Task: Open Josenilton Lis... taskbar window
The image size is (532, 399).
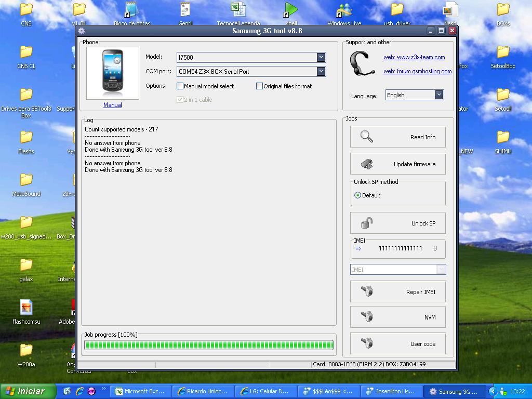Action: tap(391, 391)
